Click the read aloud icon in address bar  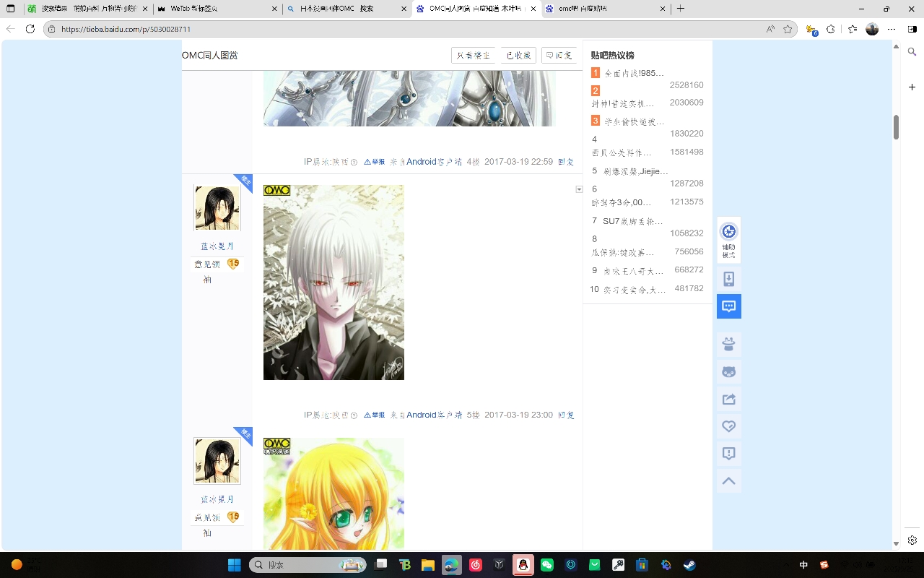771,29
